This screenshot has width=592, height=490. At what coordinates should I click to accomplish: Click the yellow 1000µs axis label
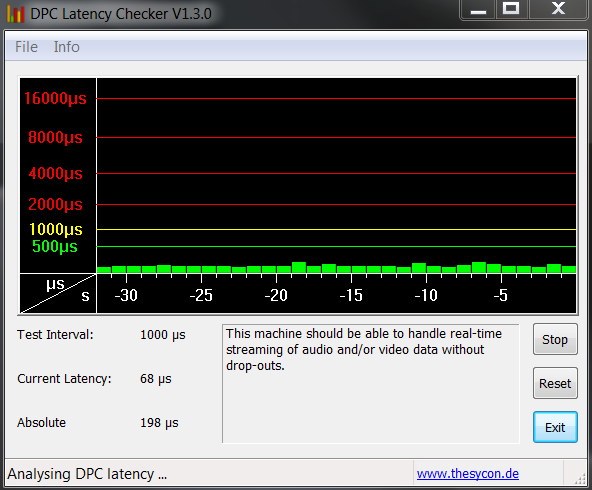point(55,230)
